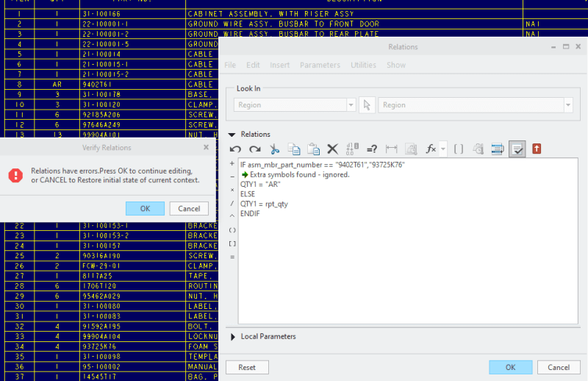This screenshot has height=381, width=588.
Task: Click the Paste clipboard icon
Action: click(314, 149)
